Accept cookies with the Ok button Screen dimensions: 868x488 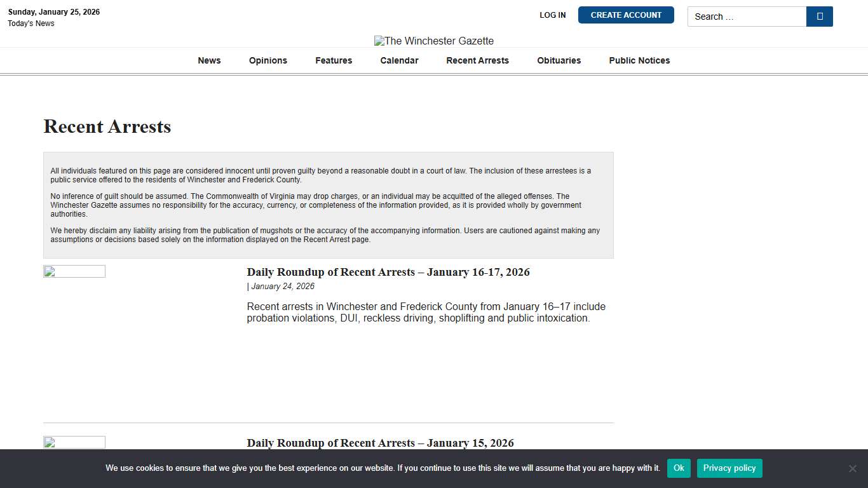(679, 468)
